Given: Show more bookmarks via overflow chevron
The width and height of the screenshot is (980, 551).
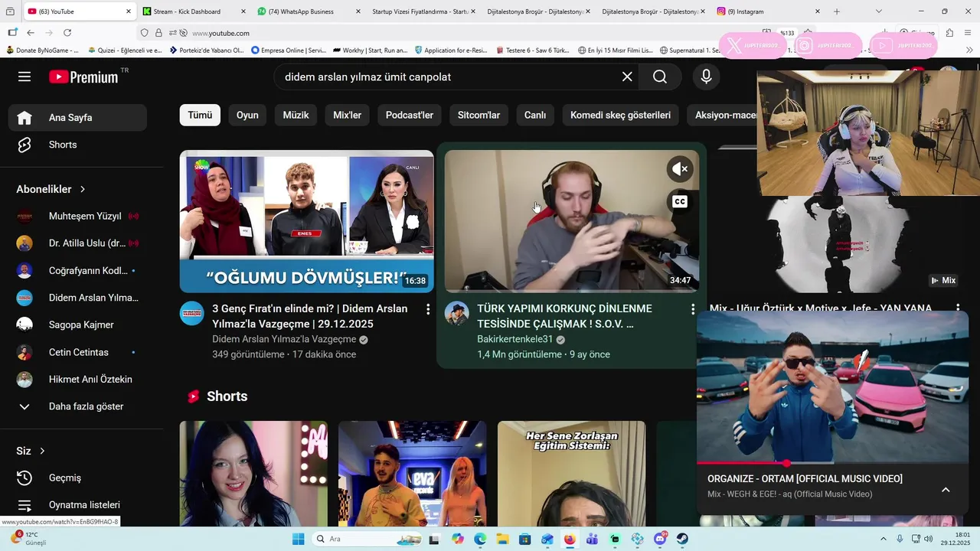Looking at the screenshot, I should [x=970, y=51].
